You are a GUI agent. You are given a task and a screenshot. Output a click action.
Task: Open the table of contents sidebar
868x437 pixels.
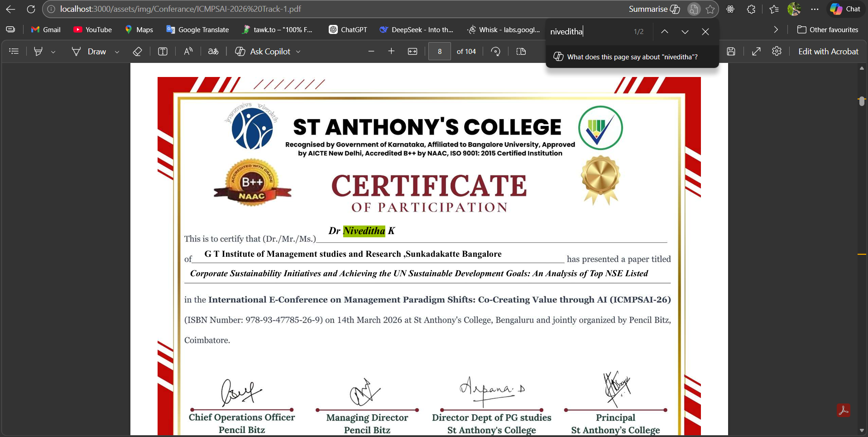(14, 52)
